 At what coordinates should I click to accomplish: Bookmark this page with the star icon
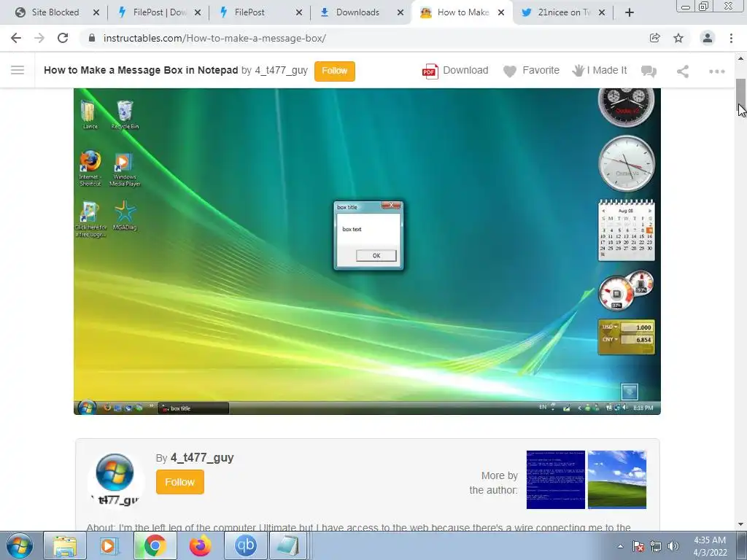[x=678, y=38]
